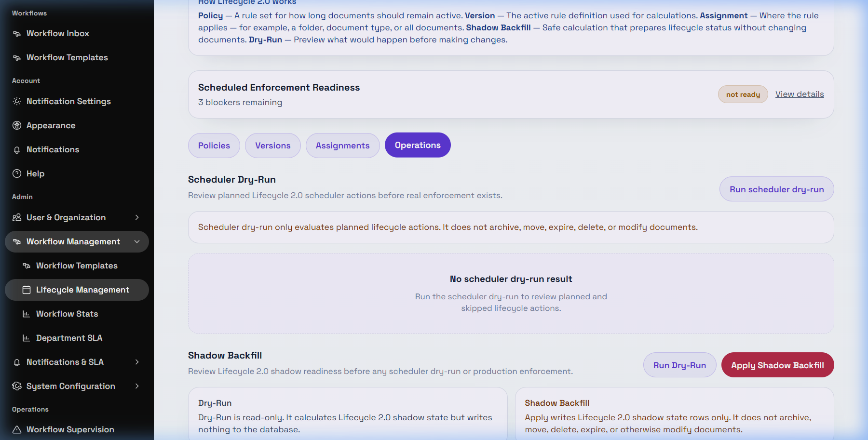Screen dimensions: 868x440
Task: Go to Appearance settings
Action: point(51,125)
